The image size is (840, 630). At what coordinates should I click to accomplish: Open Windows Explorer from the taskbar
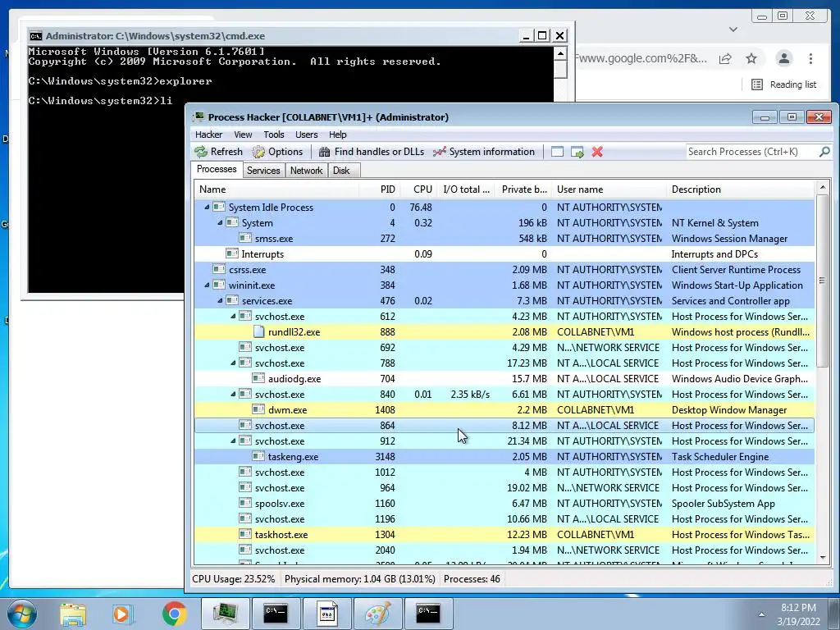coord(72,614)
